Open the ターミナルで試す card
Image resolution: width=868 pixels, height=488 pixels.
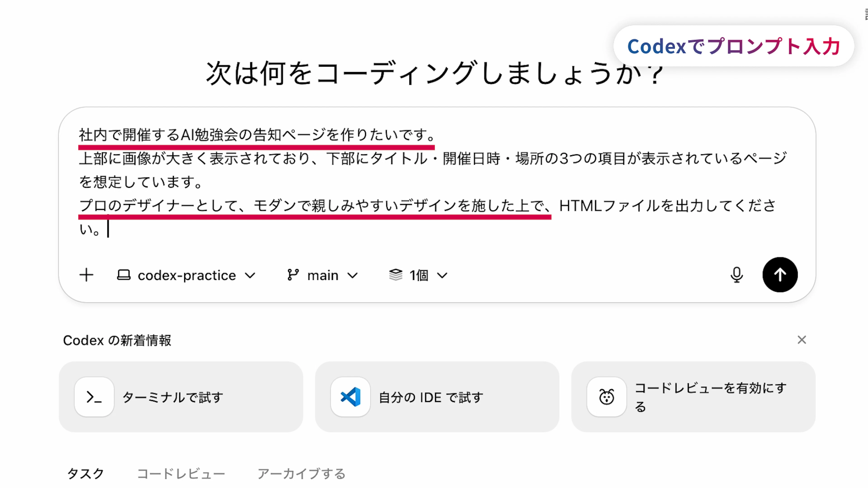tap(181, 397)
